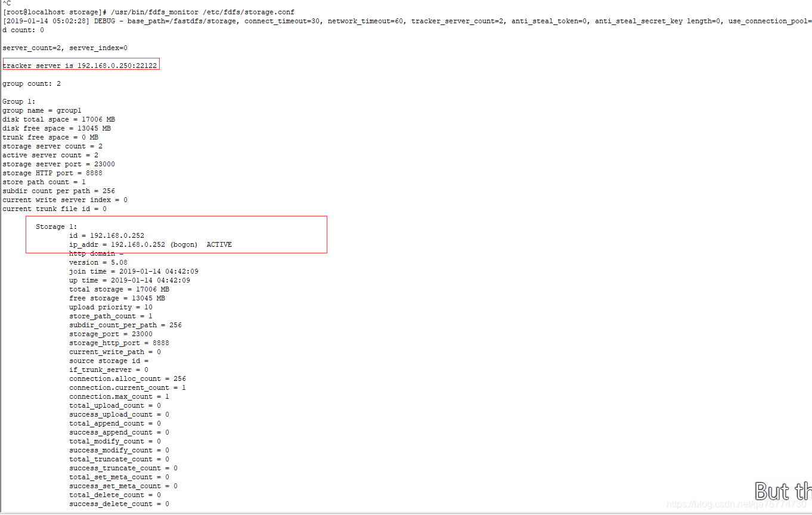Select 'success_modify_count = 0' line

click(119, 450)
